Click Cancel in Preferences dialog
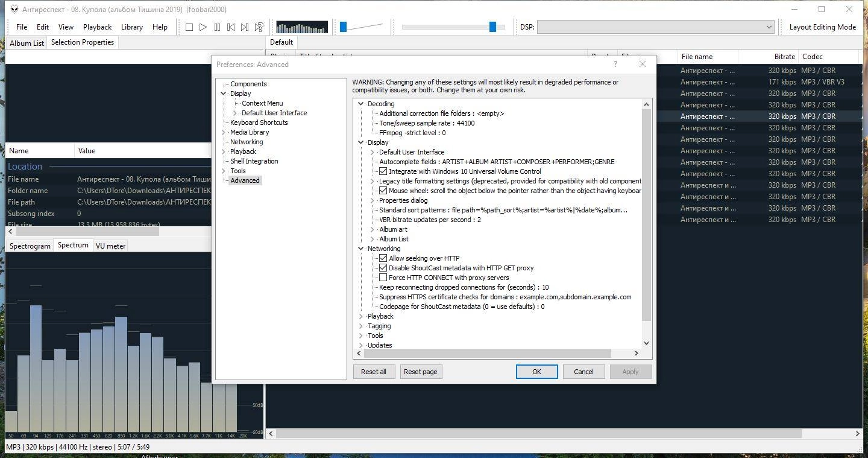 (583, 372)
